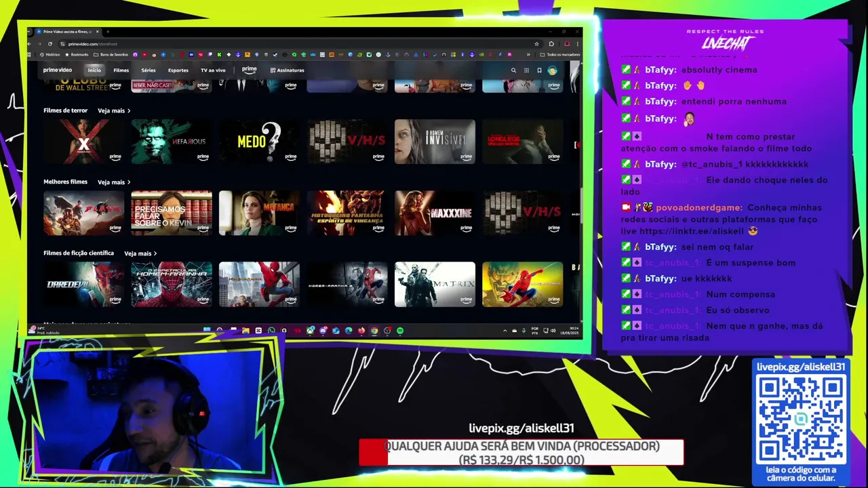Open Motoqueiro Fantasma Espírito de Vingança thumbnail
Image resolution: width=868 pixels, height=488 pixels.
pos(347,213)
